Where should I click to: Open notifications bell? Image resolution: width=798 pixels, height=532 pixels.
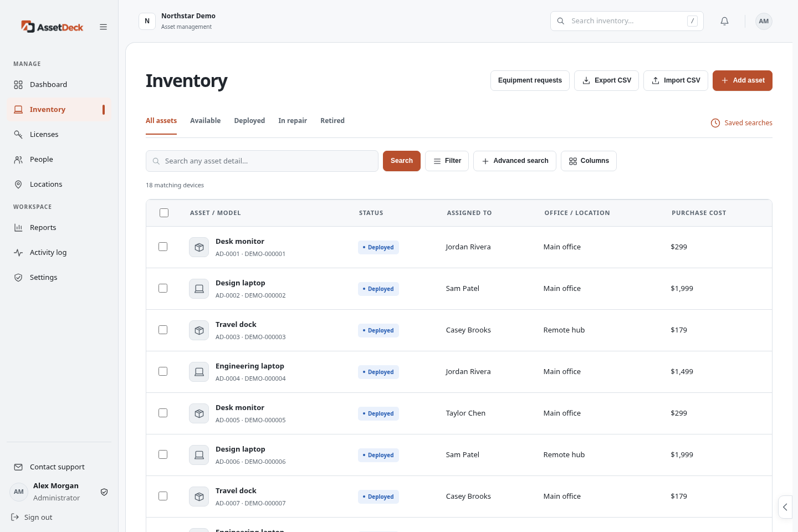[724, 21]
